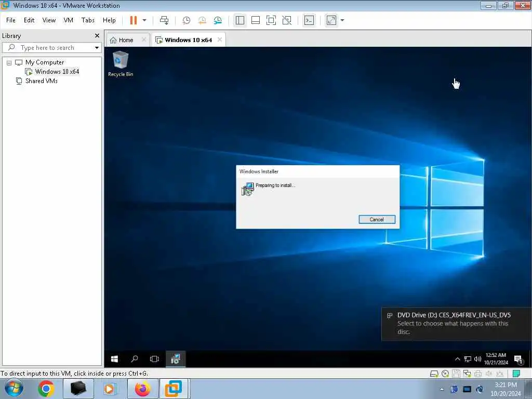Open guest taskbar search icon
Screen dimensions: 532x399
point(135,359)
